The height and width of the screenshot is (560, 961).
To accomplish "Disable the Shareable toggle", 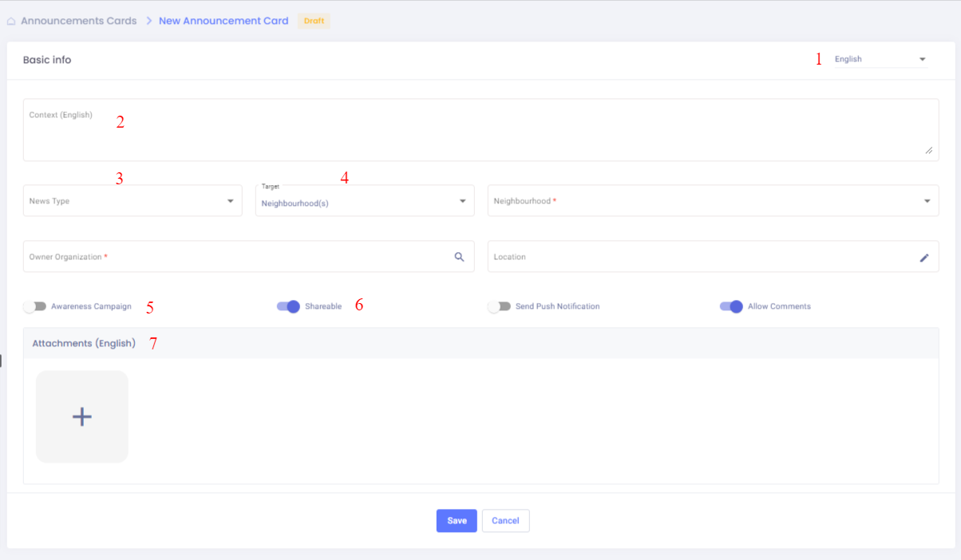I will point(288,306).
